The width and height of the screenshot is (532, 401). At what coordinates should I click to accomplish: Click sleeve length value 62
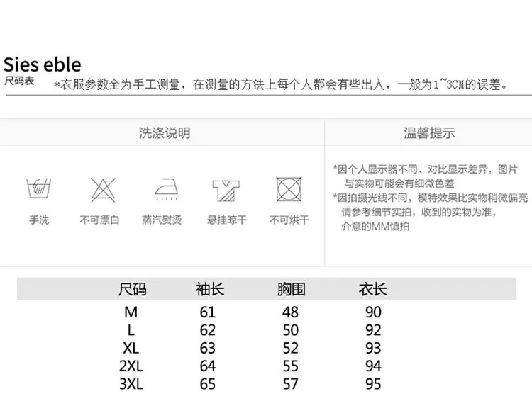coord(208,330)
